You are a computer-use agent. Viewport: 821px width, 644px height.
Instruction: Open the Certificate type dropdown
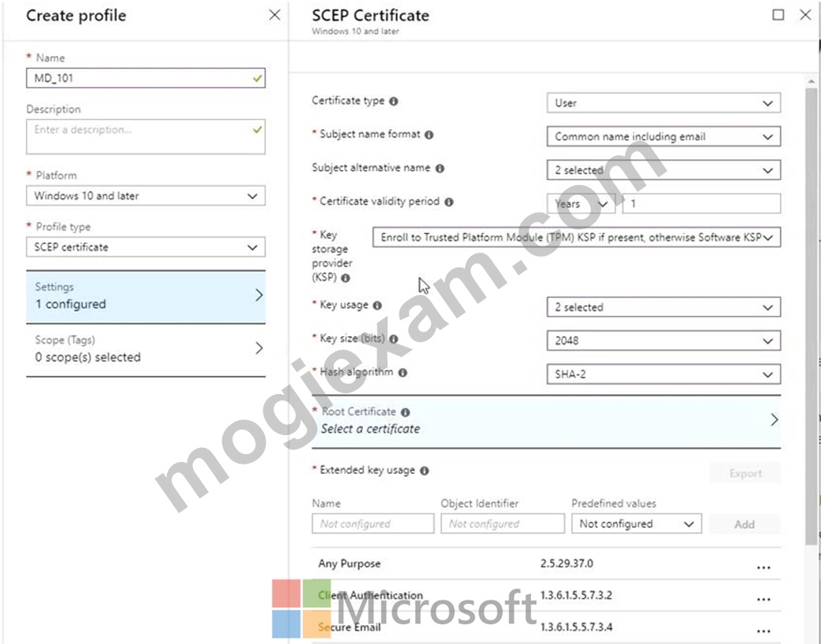point(664,103)
